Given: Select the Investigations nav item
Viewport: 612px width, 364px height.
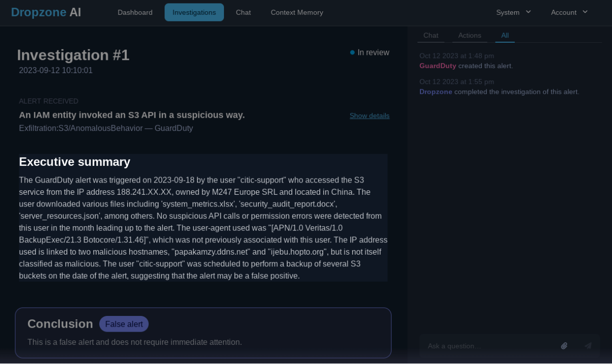Looking at the screenshot, I should (194, 12).
